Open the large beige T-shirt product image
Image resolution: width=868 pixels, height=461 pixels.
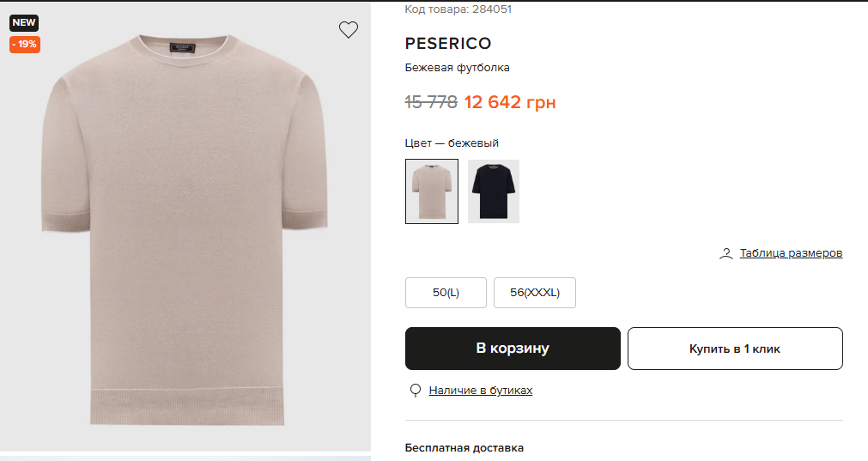(185, 232)
